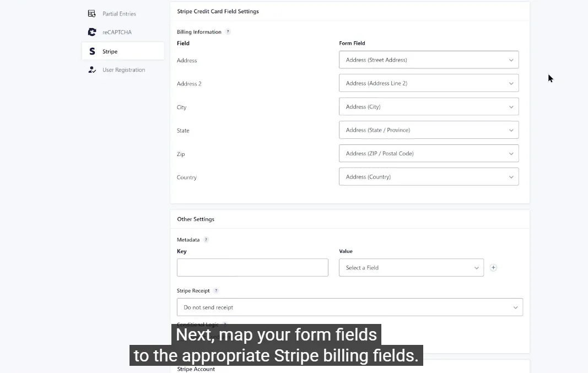Open the Address (Country) dropdown

428,177
